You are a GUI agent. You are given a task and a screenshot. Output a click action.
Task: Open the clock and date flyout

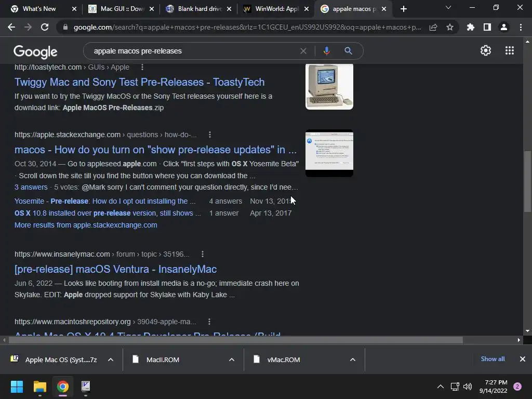tap(494, 387)
